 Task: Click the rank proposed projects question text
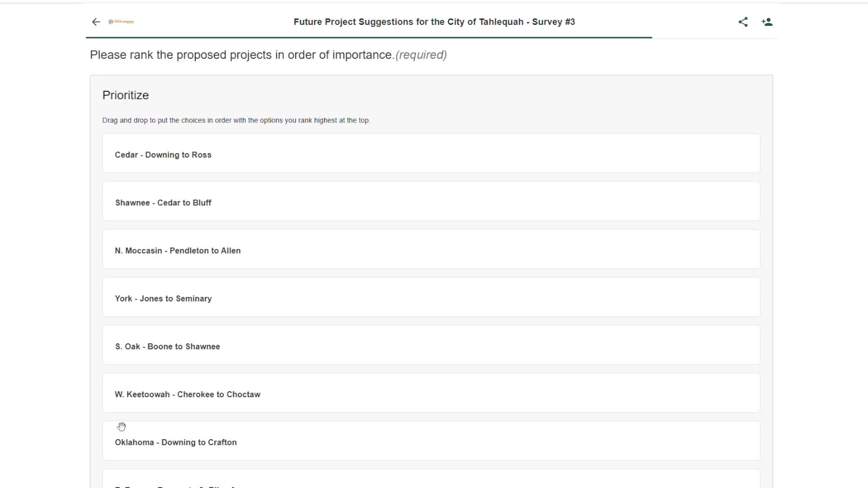(x=242, y=55)
